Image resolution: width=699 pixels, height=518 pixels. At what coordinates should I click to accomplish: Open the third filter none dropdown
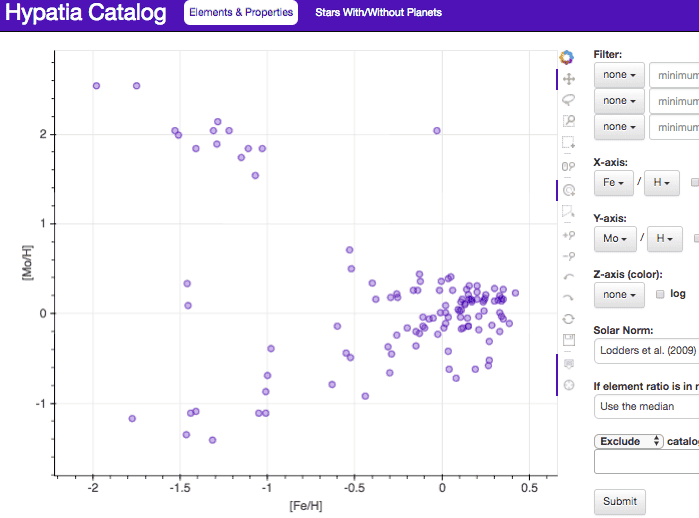coord(619,127)
